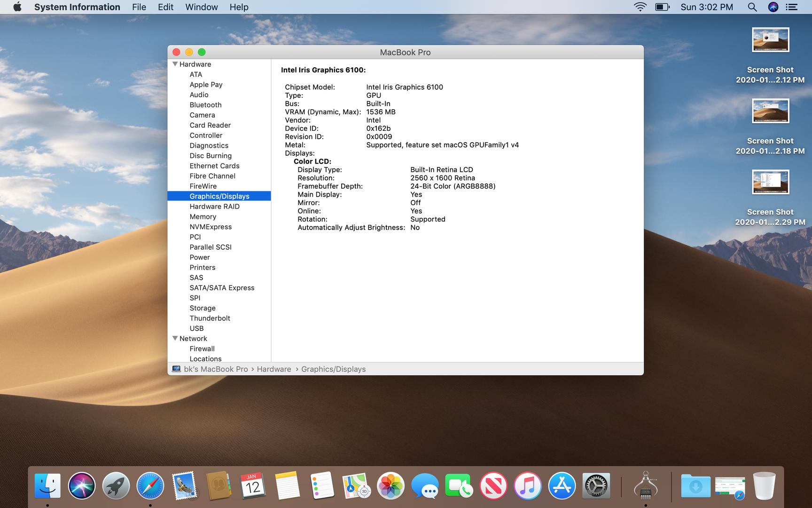Open the Mail stamp icon in Dock
The height and width of the screenshot is (508, 812).
(x=185, y=486)
